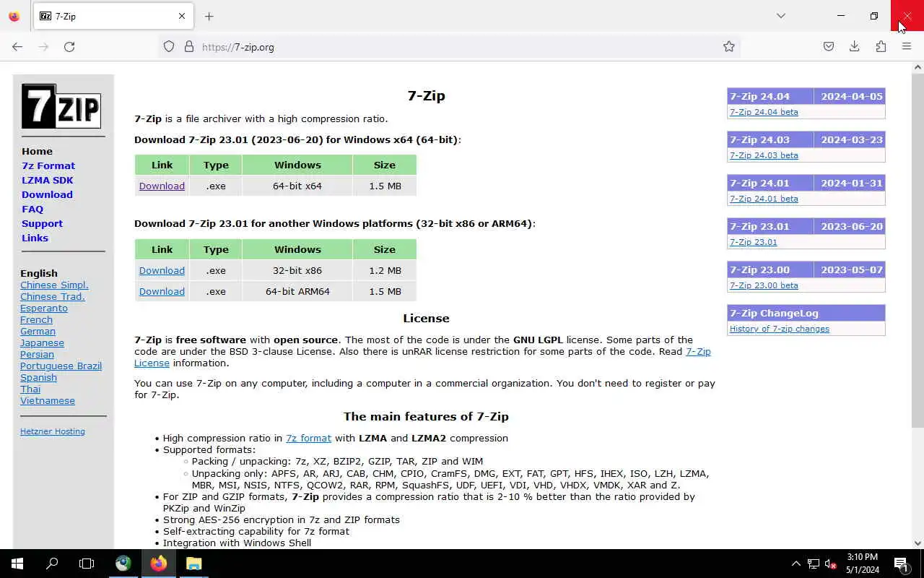Click the padlock site security icon

(x=189, y=47)
